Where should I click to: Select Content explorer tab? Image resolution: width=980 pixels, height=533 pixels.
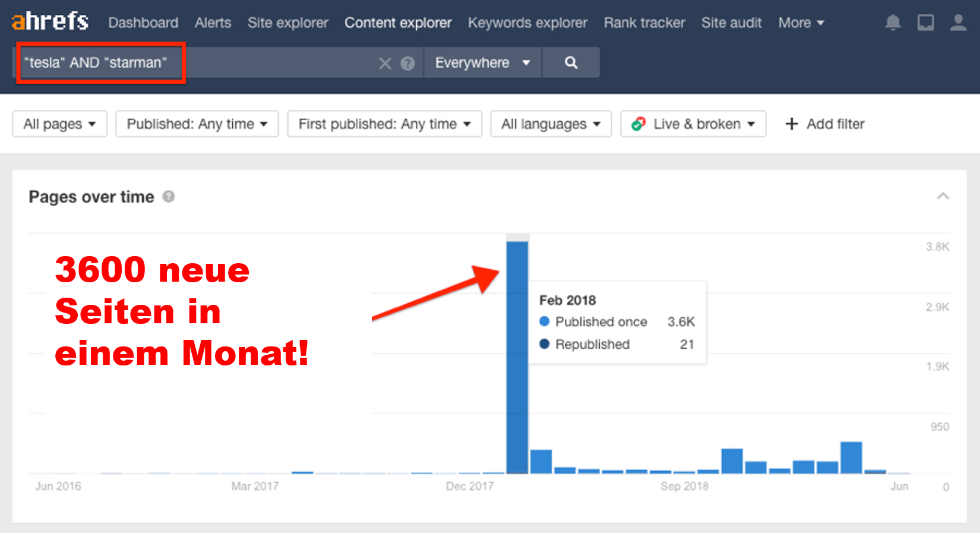click(x=398, y=23)
